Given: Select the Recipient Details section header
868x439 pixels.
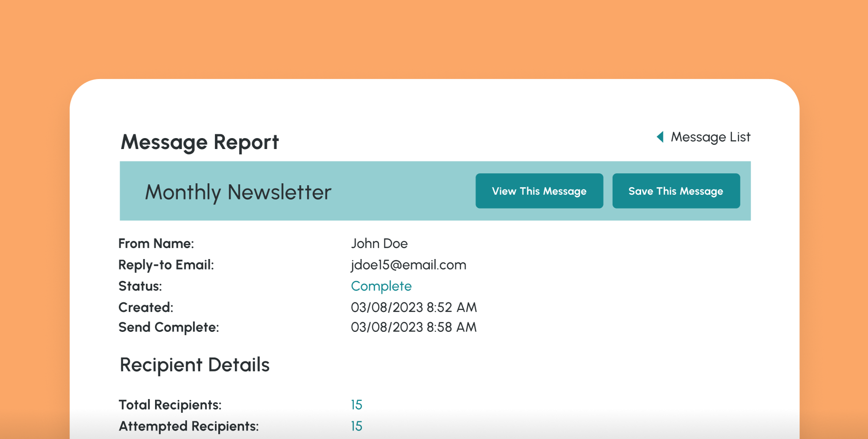Looking at the screenshot, I should (195, 365).
